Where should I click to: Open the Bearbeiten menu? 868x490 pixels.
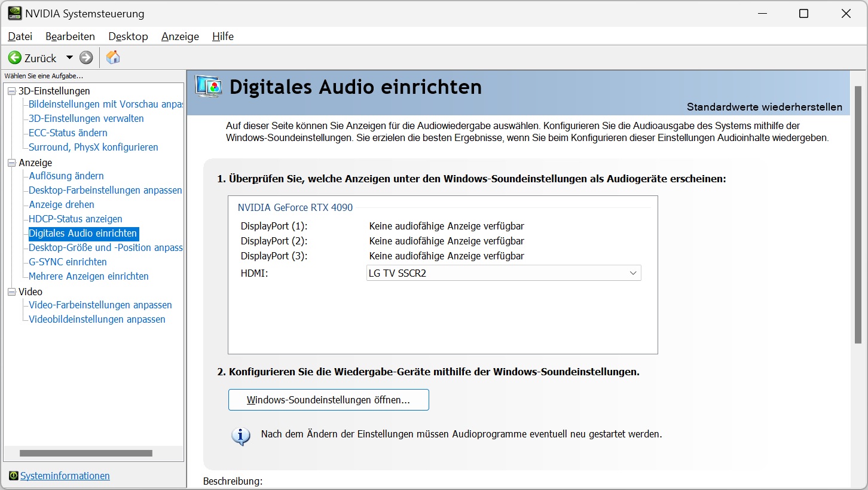70,36
